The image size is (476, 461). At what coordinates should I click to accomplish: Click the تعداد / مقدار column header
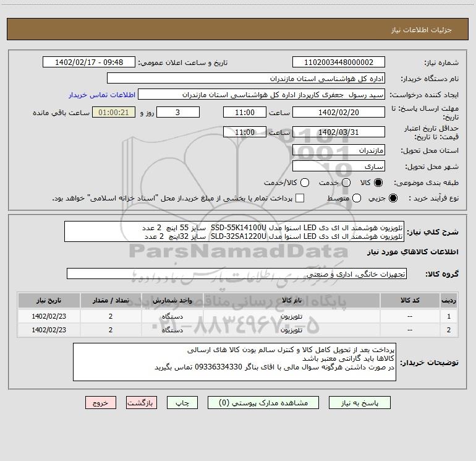point(111,301)
